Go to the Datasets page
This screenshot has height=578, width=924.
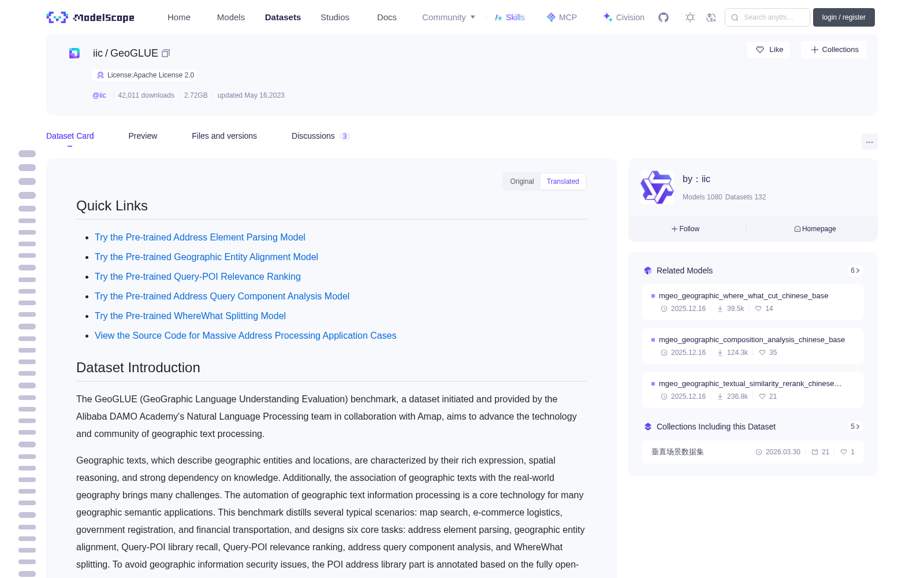(x=283, y=17)
